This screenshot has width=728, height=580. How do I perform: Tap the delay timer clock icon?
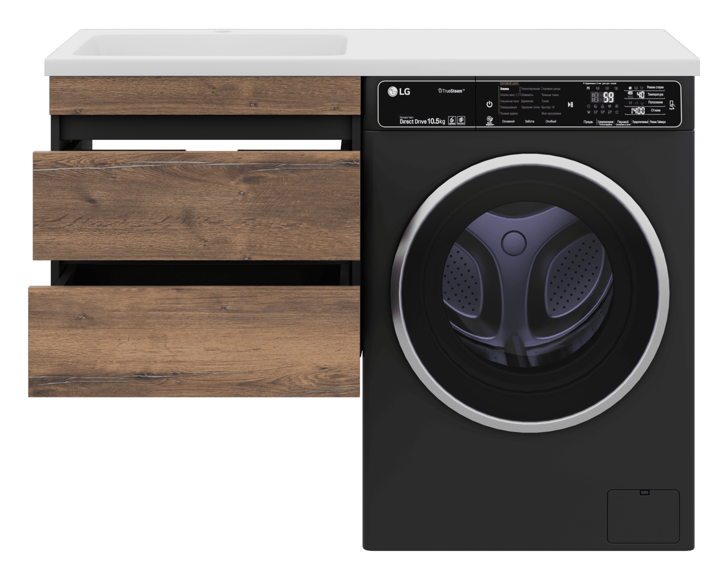[588, 106]
